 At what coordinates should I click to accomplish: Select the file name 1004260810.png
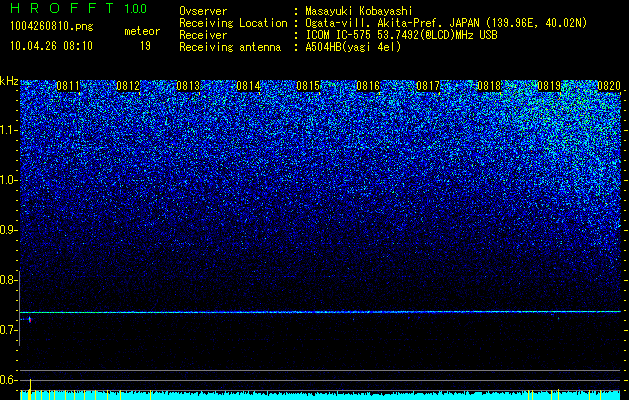[52, 27]
